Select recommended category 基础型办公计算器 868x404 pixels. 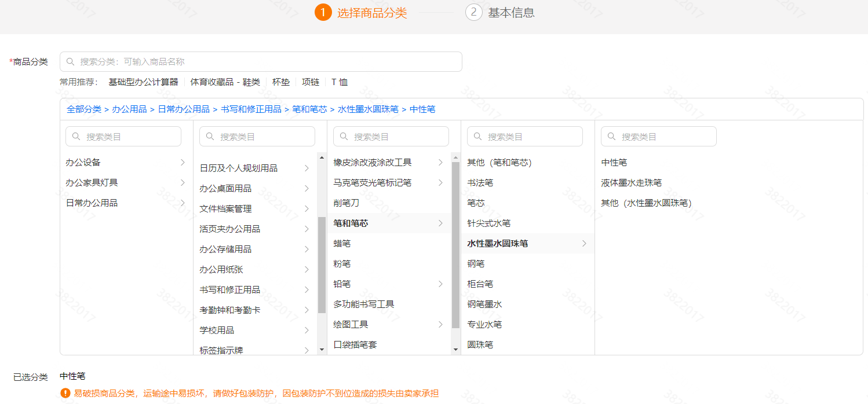click(x=143, y=82)
